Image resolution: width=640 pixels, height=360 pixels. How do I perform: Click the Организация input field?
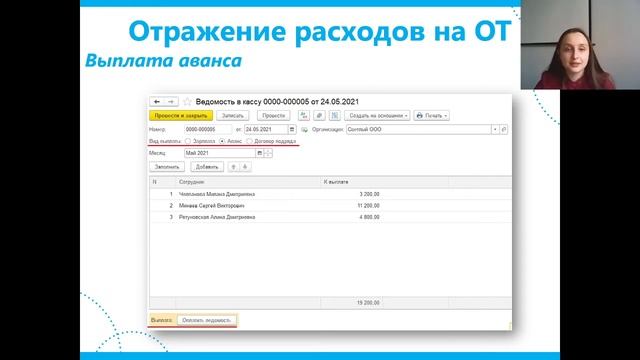coord(419,129)
